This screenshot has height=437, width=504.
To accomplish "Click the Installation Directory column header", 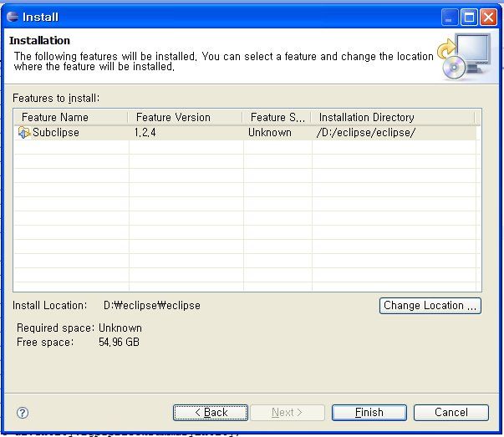I will tap(394, 117).
